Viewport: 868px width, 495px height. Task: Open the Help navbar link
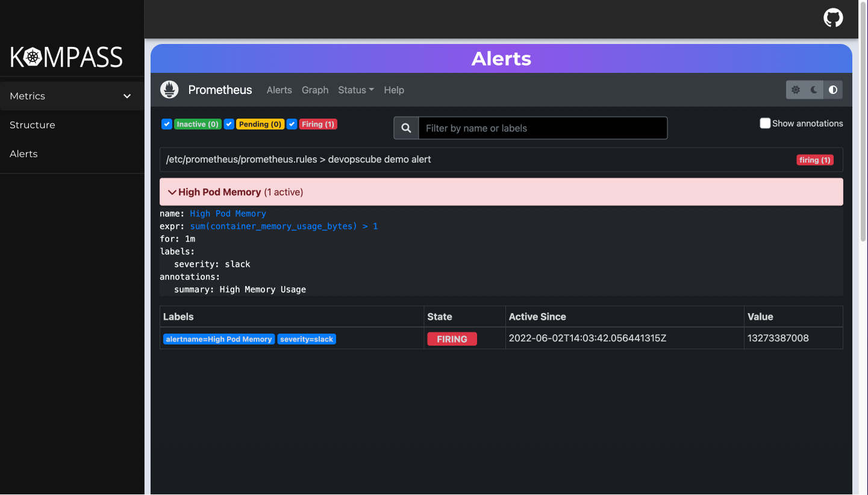394,90
